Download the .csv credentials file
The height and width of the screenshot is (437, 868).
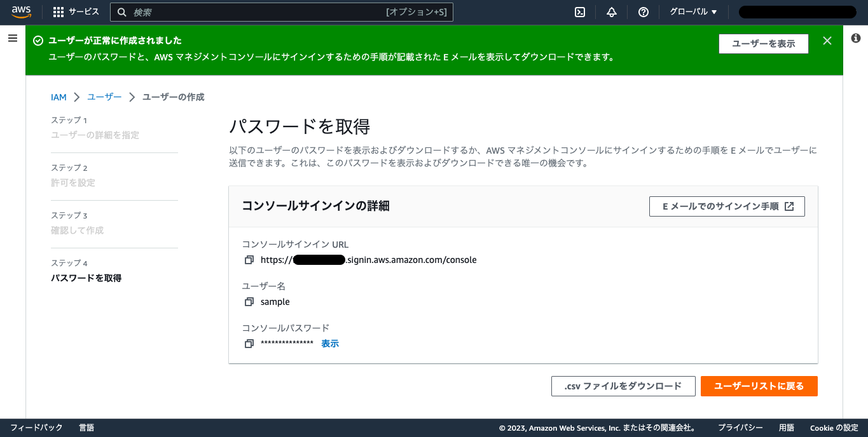coord(623,386)
